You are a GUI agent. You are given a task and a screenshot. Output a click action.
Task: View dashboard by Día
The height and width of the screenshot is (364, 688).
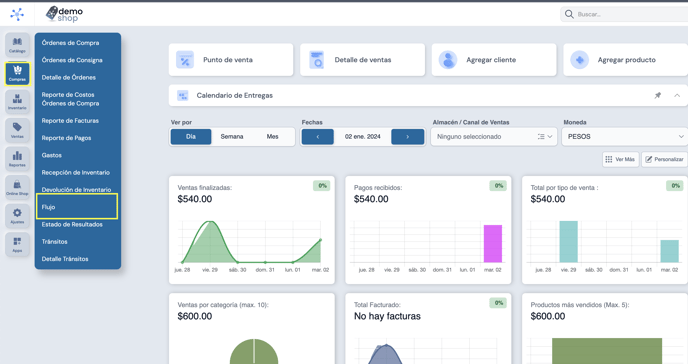[191, 137]
